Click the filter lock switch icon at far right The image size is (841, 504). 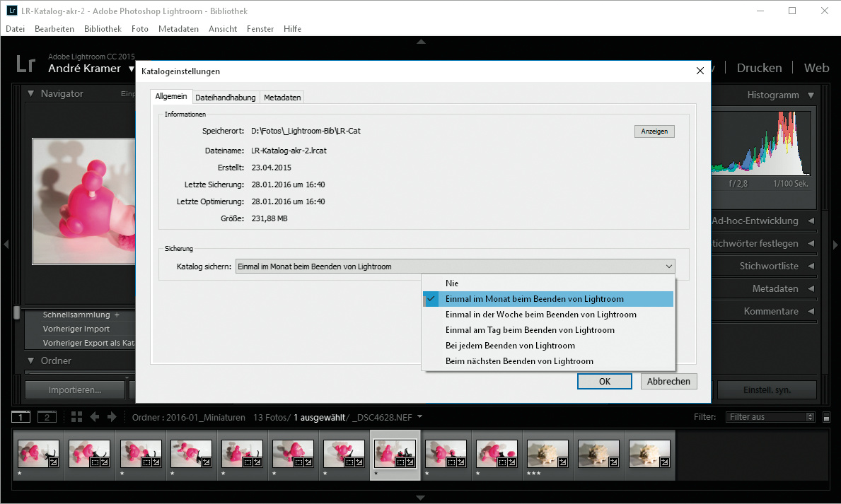click(827, 417)
